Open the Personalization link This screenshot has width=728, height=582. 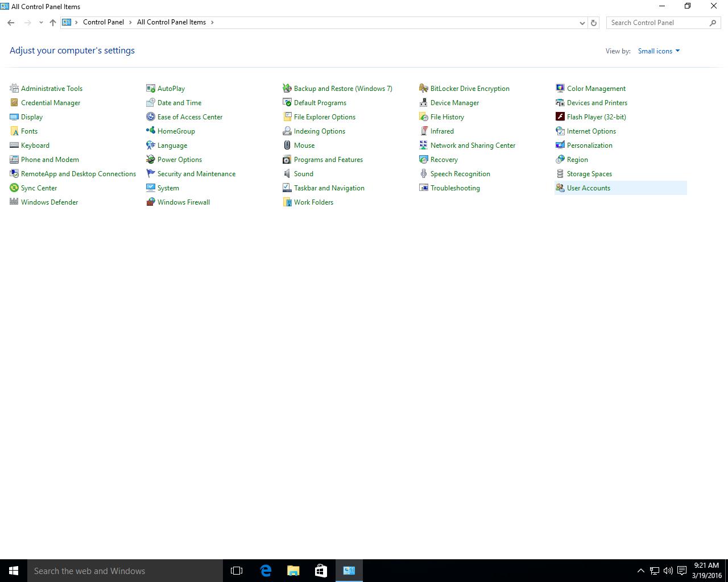(x=590, y=145)
